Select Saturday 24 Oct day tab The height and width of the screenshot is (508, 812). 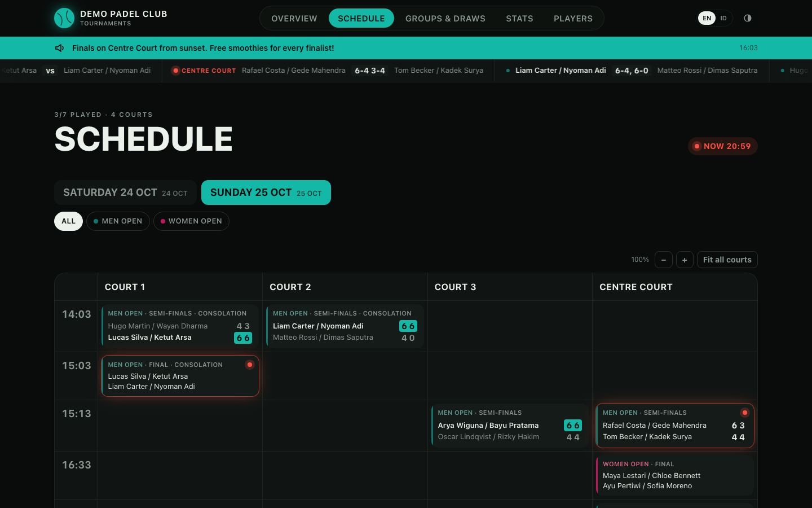[125, 192]
